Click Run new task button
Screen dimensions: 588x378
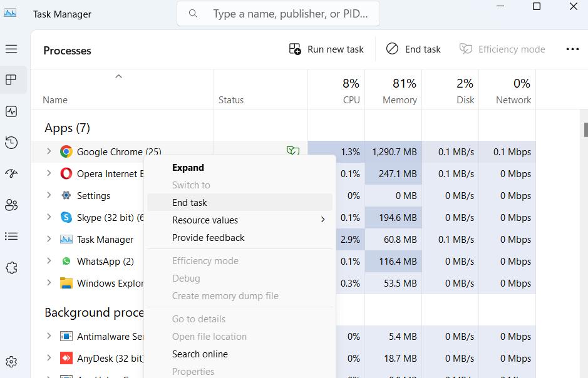(x=326, y=49)
